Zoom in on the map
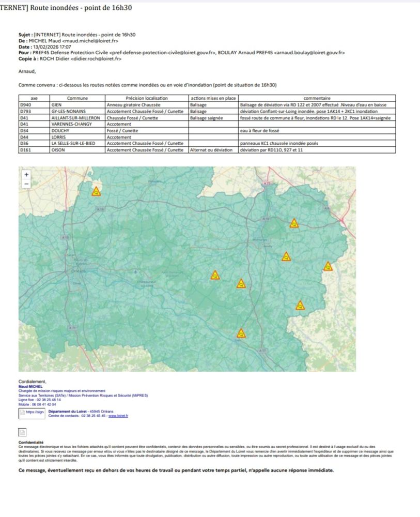420x517 pixels. tap(26, 175)
